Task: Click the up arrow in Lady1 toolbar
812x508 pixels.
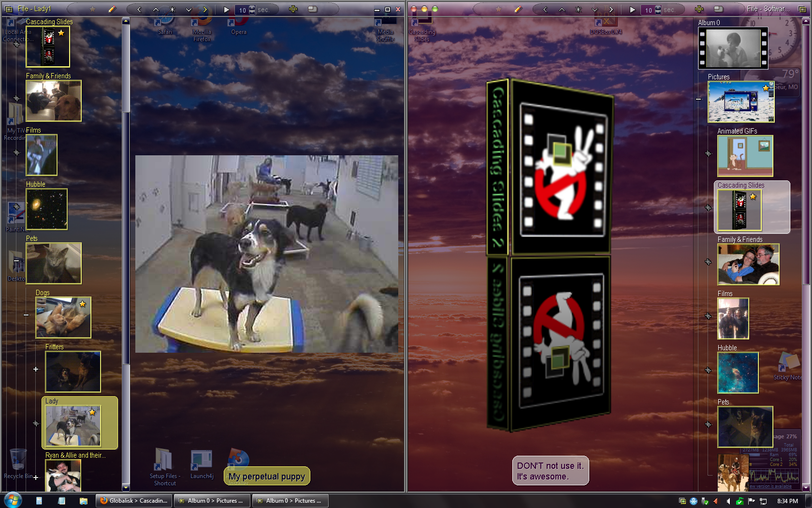Action: (156, 9)
